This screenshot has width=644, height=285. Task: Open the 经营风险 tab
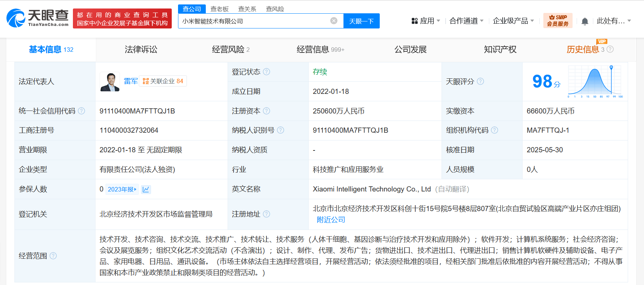pyautogui.click(x=231, y=50)
